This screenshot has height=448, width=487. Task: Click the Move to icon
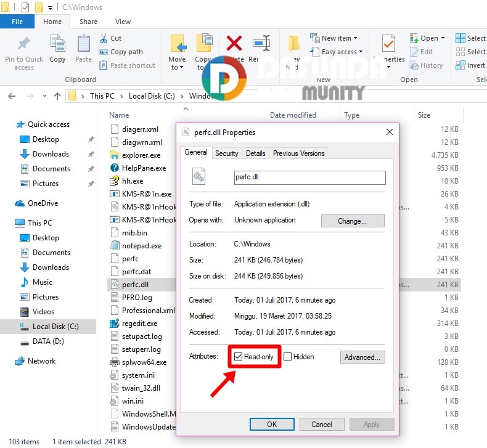pyautogui.click(x=178, y=45)
